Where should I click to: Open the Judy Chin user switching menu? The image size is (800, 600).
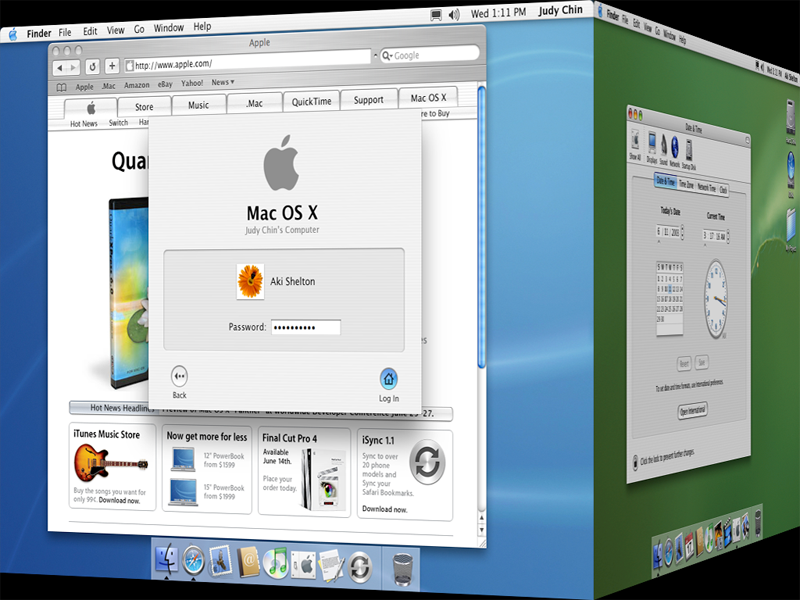(560, 10)
